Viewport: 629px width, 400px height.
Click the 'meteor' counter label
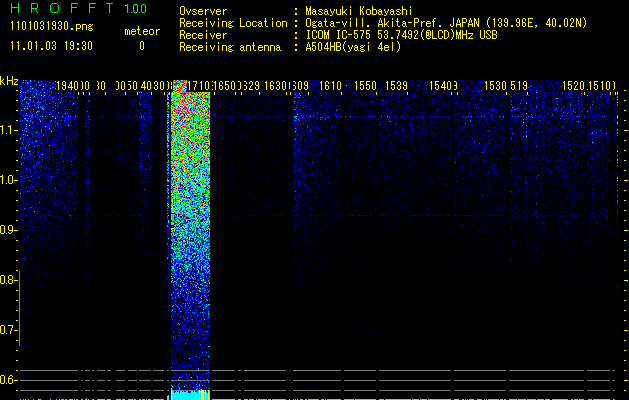[142, 31]
